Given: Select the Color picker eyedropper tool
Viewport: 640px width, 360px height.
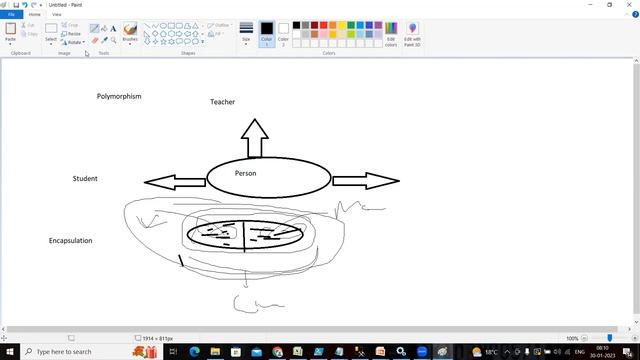Looking at the screenshot, I should [x=104, y=40].
